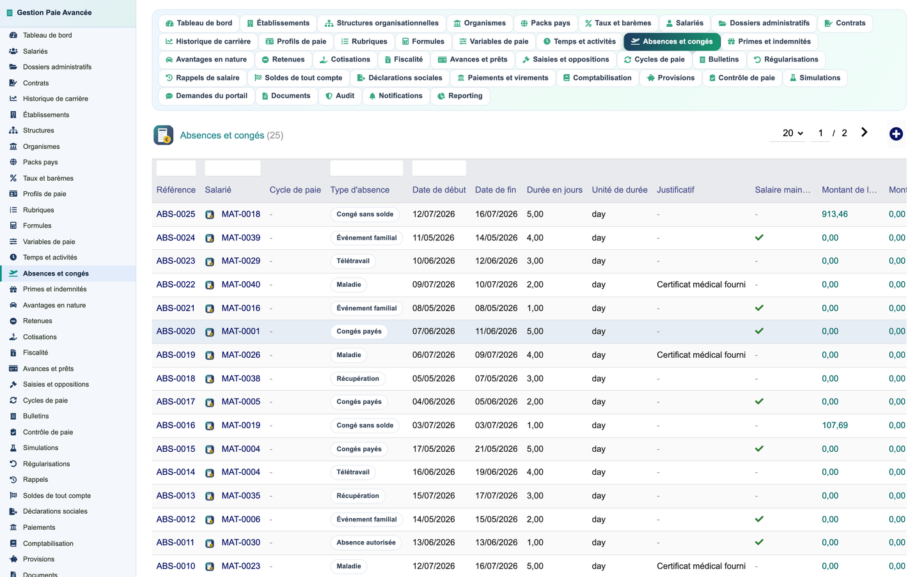Click Récupération badge in ABS-0018 row
The width and height of the screenshot is (924, 577).
coord(358,379)
